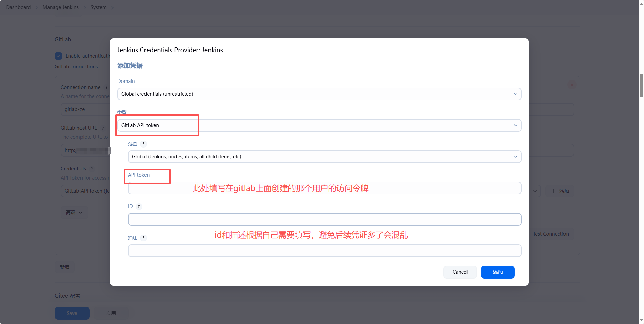This screenshot has width=644, height=324.
Task: Open the scope dropdown showing Global (Jenkins, nodes...)
Action: tap(324, 157)
